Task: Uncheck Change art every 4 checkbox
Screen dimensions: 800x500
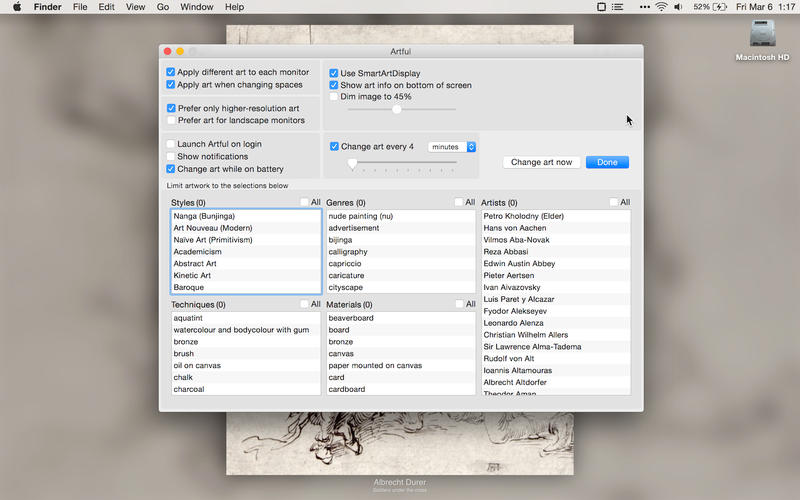Action: (334, 146)
